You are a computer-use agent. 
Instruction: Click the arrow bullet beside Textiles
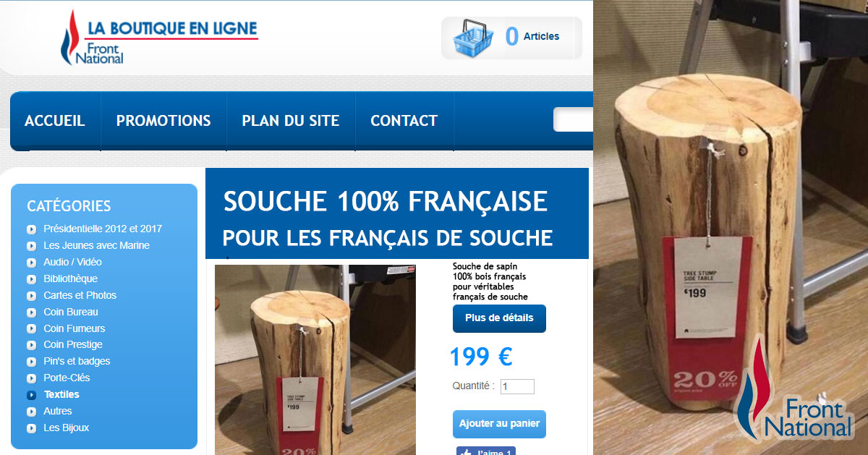coord(31,395)
